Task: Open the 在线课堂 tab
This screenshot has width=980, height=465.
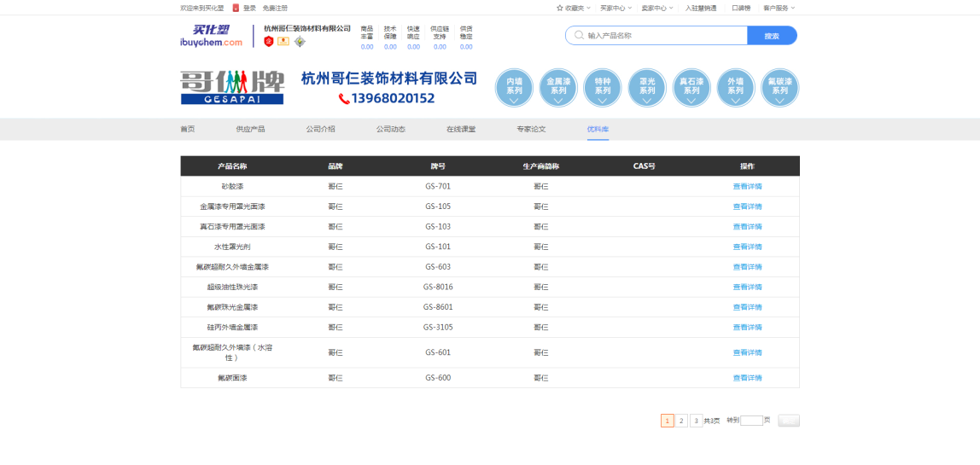Action: pos(461,130)
